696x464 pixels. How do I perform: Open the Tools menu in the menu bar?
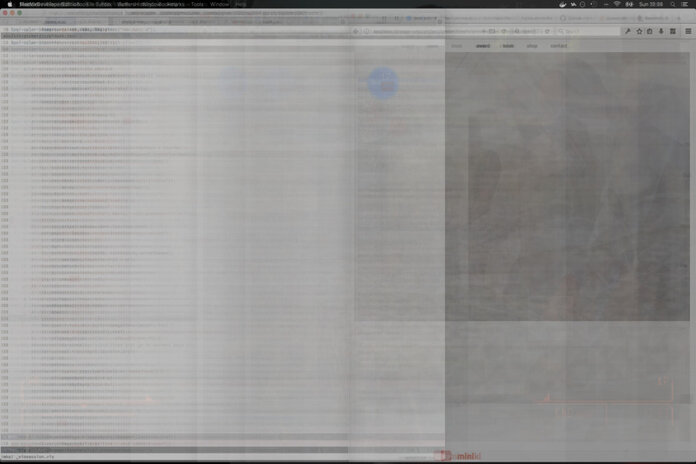coord(197,4)
